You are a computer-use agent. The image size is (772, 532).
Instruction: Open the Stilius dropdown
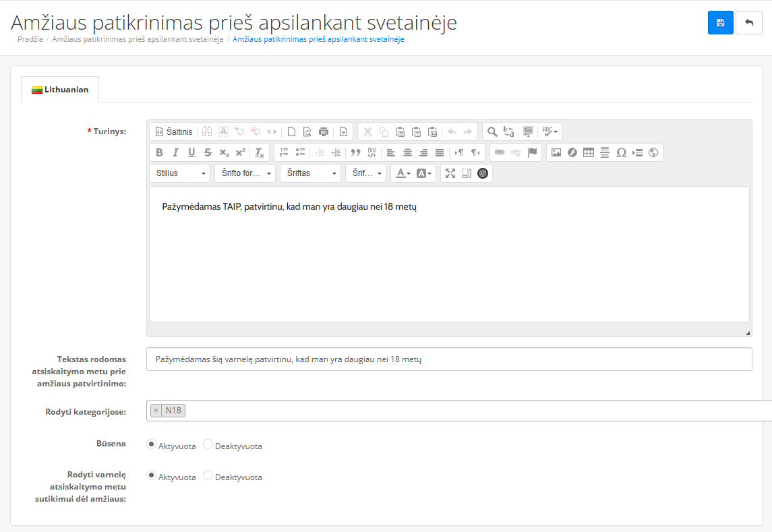click(179, 173)
